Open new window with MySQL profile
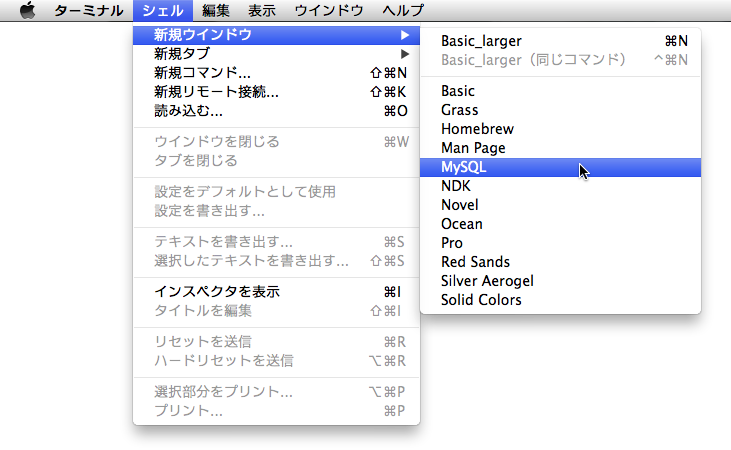The image size is (731, 450). coord(560,167)
